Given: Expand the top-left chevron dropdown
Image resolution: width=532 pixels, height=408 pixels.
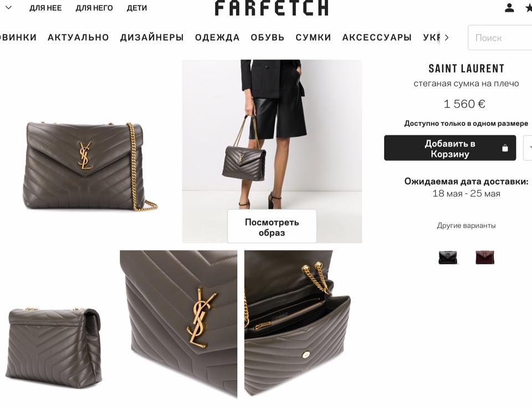Looking at the screenshot, I should click(9, 7).
